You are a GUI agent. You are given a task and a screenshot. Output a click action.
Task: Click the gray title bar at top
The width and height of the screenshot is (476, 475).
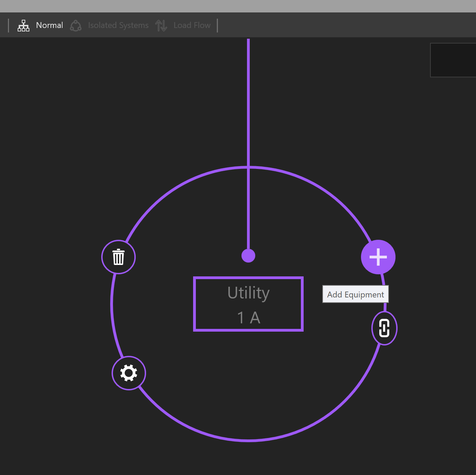click(238, 6)
